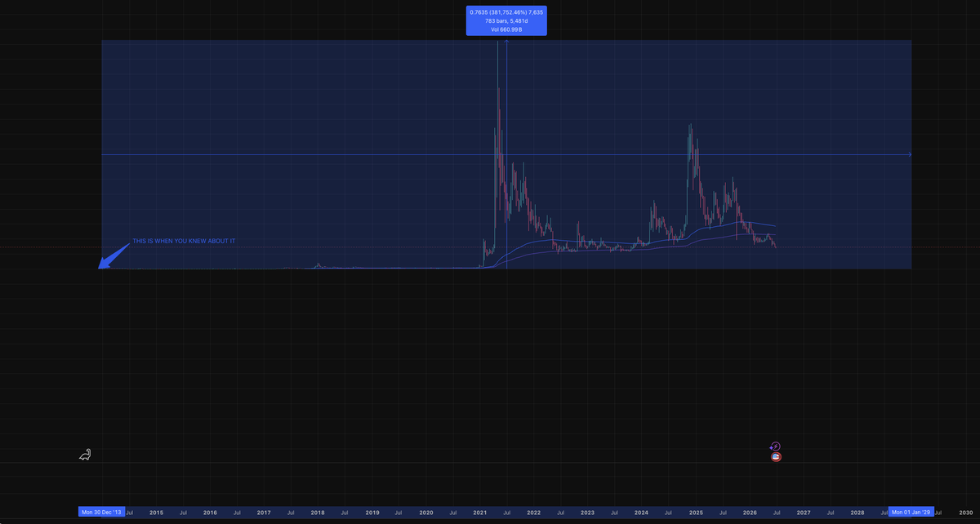The image size is (980, 524).
Task: Click the white dinosaur icon on the chart
Action: point(85,455)
